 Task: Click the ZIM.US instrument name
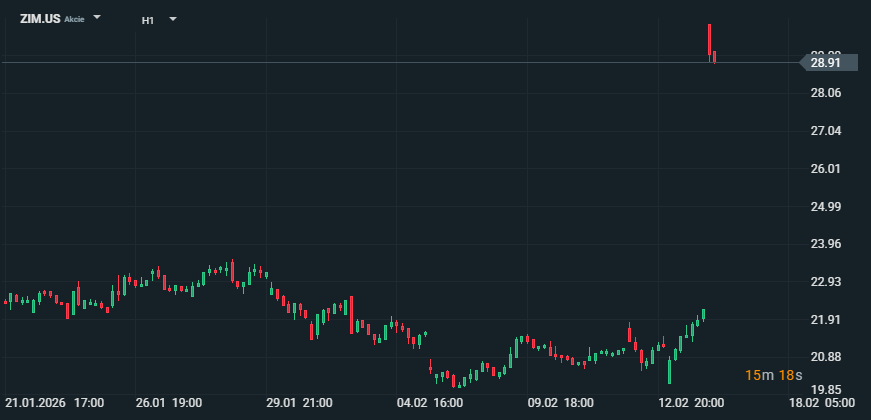tap(40, 19)
